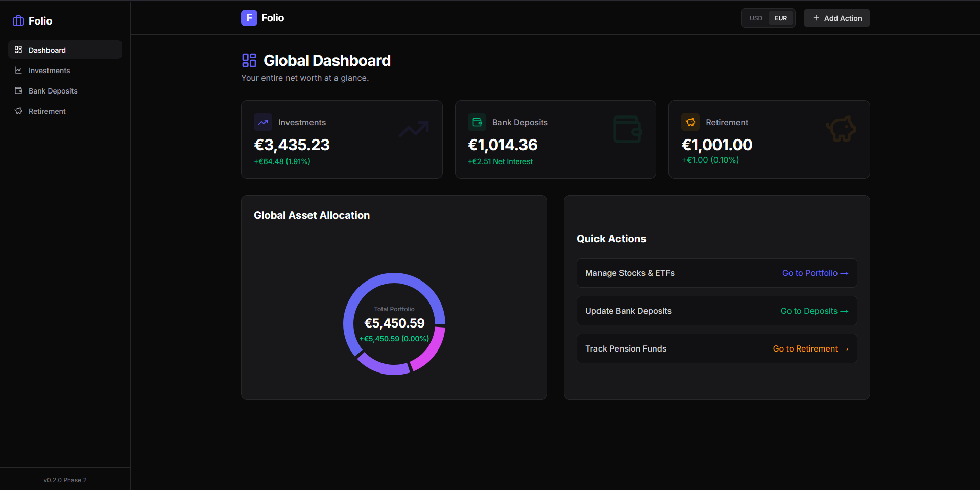Click the large piggy bank watermark on Retirement card
The height and width of the screenshot is (490, 980).
(x=841, y=129)
